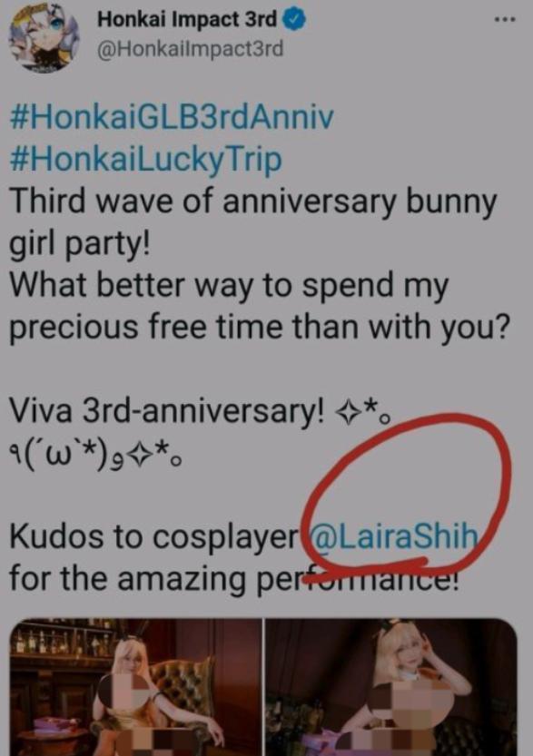View the right cosplay photo

point(391,687)
